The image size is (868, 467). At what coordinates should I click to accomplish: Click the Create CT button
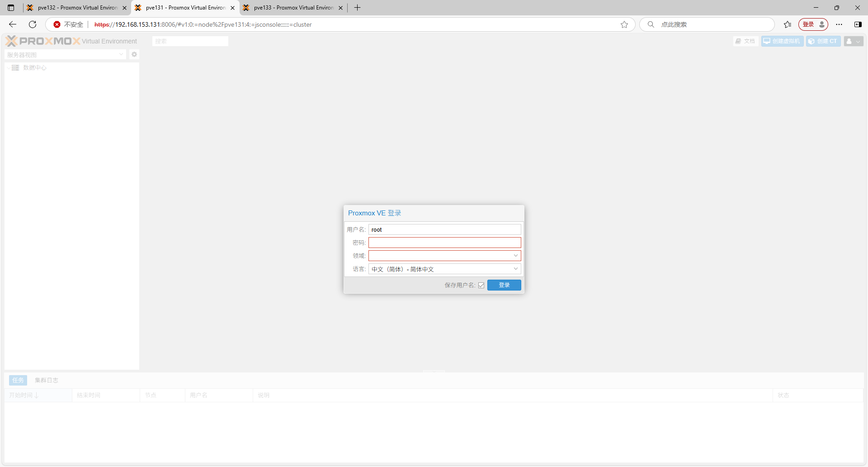pos(823,41)
